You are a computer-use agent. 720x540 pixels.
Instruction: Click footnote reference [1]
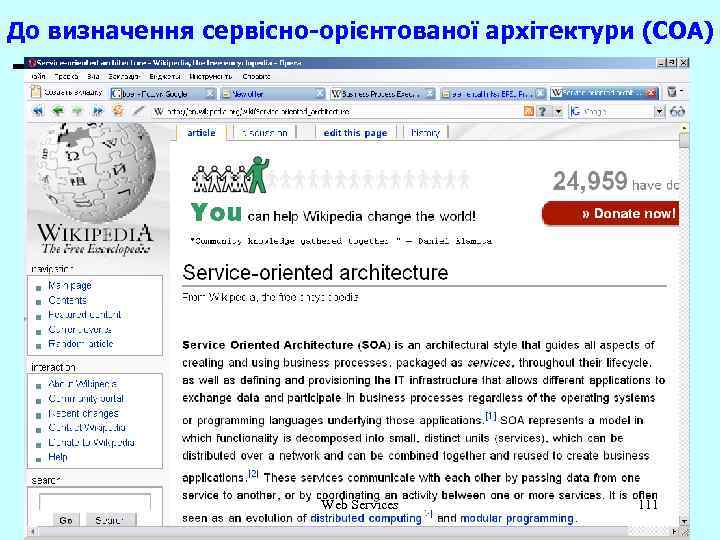pyautogui.click(x=491, y=416)
